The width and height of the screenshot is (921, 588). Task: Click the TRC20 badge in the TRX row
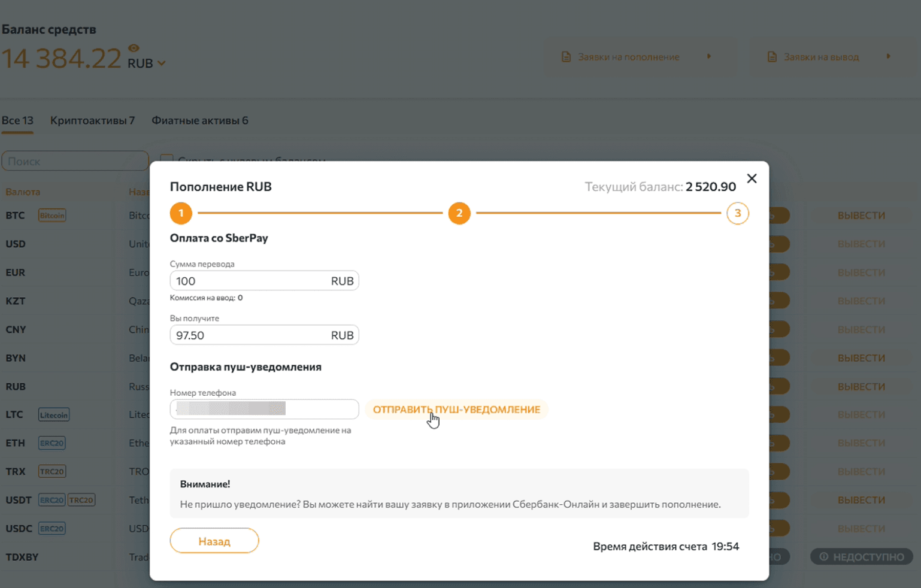point(52,472)
